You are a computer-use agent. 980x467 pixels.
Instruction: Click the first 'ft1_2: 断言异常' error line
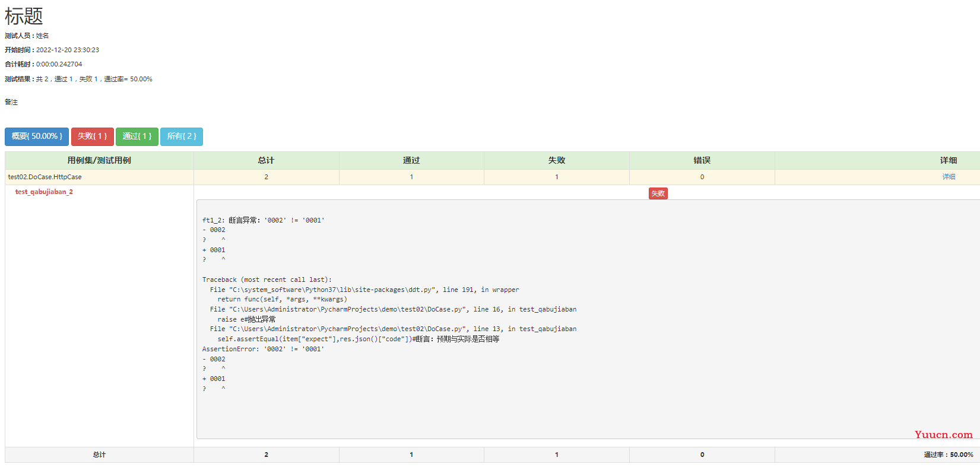[264, 220]
